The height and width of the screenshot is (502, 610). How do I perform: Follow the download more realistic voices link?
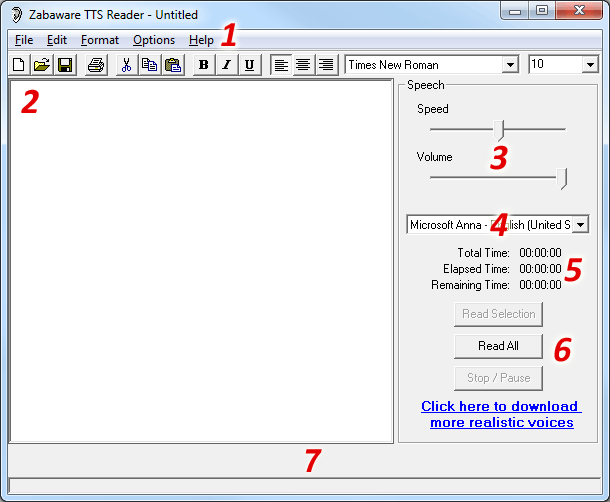pyautogui.click(x=501, y=414)
